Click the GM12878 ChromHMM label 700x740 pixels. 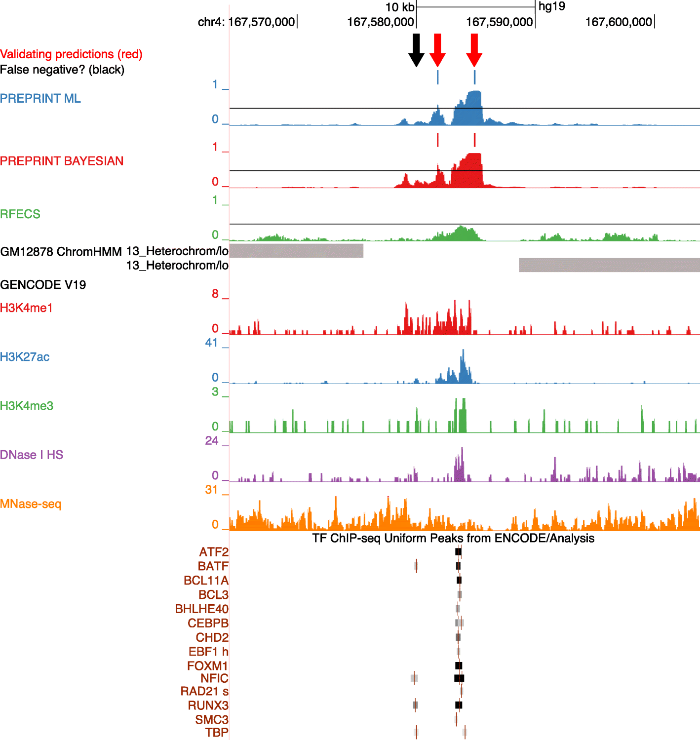(61, 252)
